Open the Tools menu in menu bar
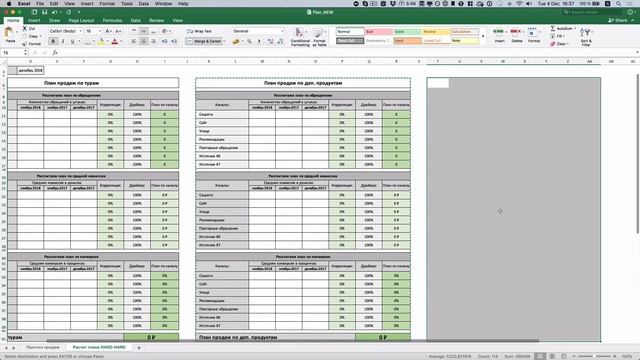The width and height of the screenshot is (640, 360). pyautogui.click(x=127, y=4)
